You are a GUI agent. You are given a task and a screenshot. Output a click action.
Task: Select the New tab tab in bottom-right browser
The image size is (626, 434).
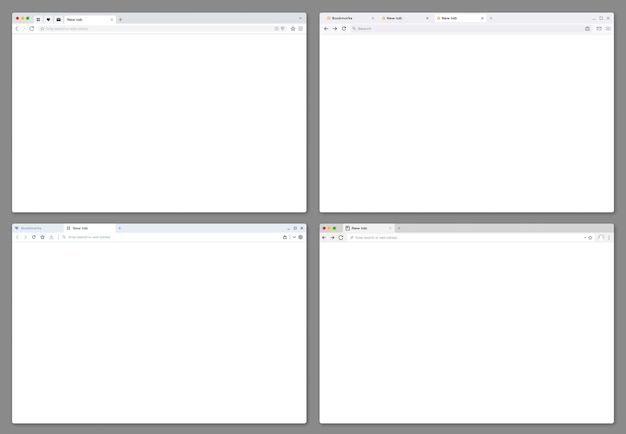pyautogui.click(x=368, y=228)
